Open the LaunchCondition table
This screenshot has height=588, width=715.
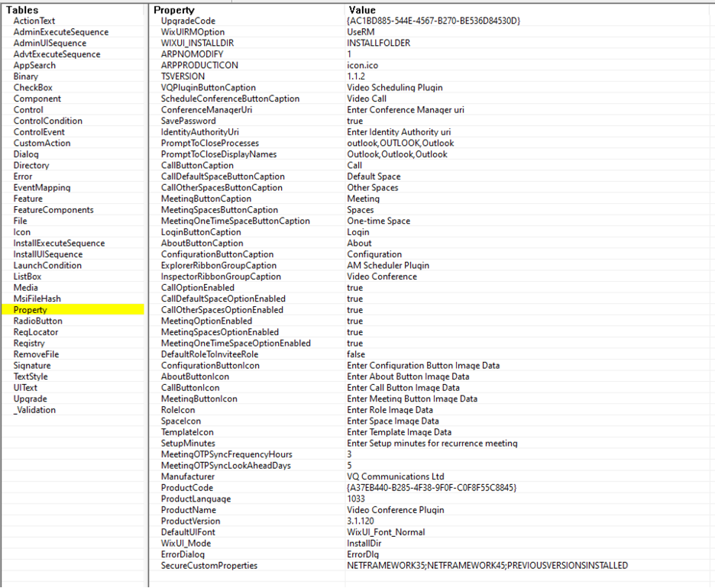(47, 266)
